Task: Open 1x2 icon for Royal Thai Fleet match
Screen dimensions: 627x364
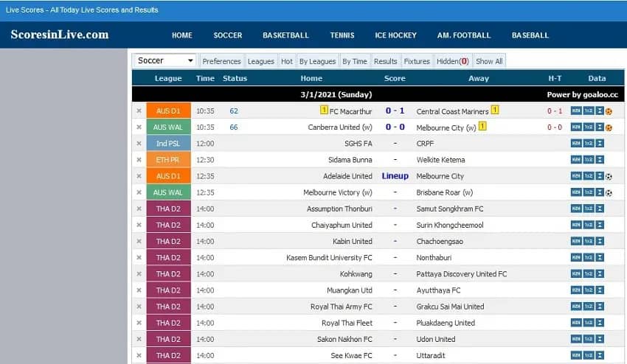Action: [588, 323]
